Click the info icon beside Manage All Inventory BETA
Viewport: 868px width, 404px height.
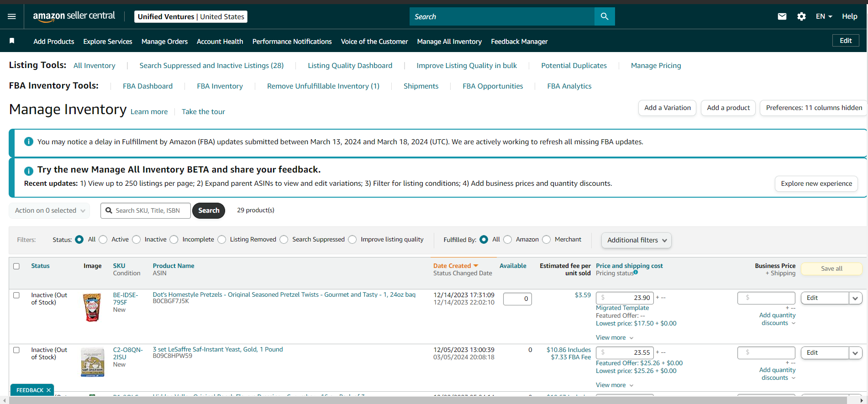[x=28, y=171]
